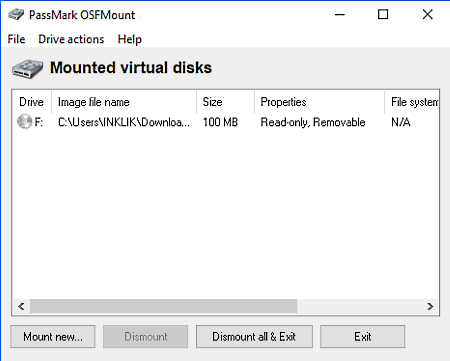The height and width of the screenshot is (361, 450).
Task: Close the OSFMount window
Action: [427, 15]
